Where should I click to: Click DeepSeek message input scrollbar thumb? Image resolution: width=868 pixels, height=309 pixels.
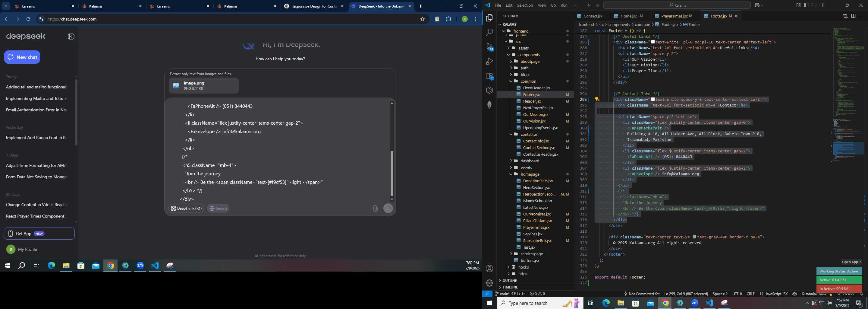392,174
